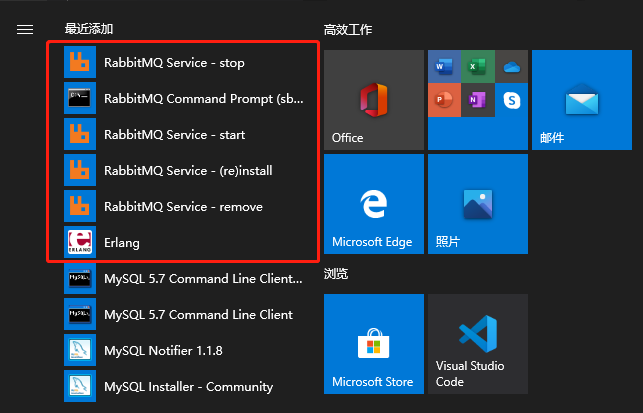
Task: Open the PowerPoint icon in the tile group
Action: (444, 100)
